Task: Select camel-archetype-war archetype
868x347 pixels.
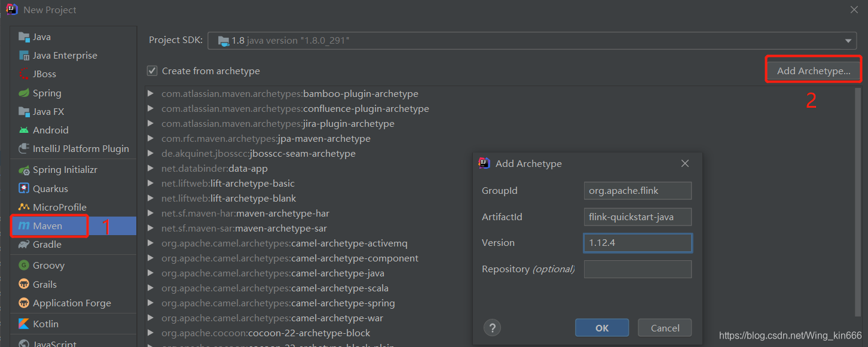Action: 272,318
